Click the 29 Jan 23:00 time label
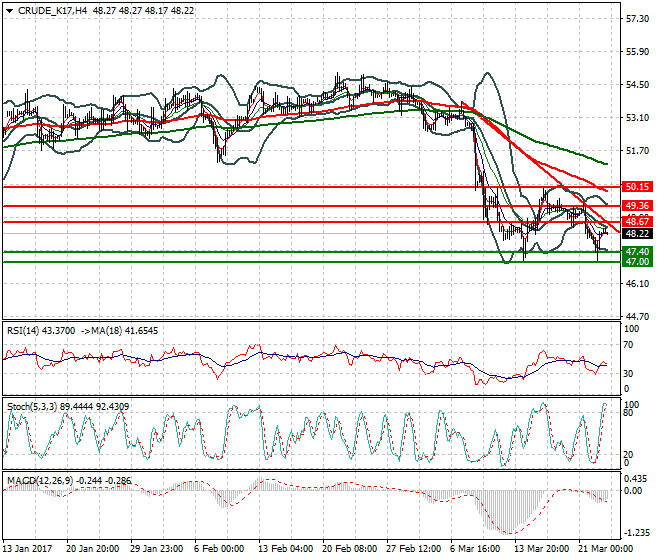 point(157,549)
